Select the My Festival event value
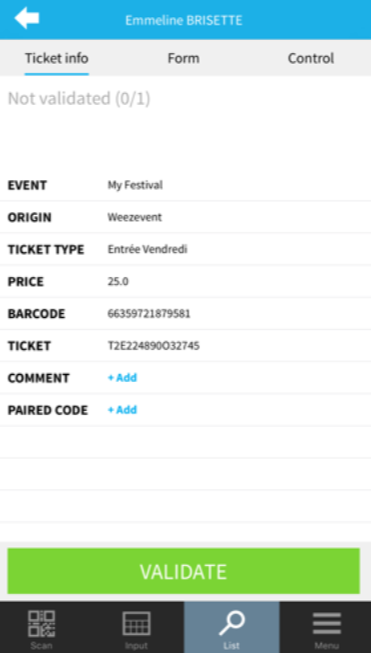The image size is (371, 653). click(135, 185)
